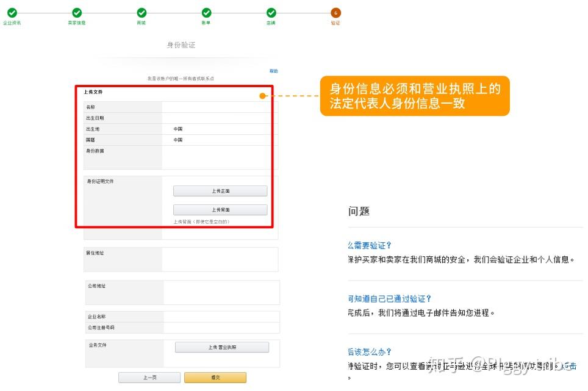Select the 业务文件 label
Image resolution: width=588 pixels, height=391 pixels.
click(98, 345)
